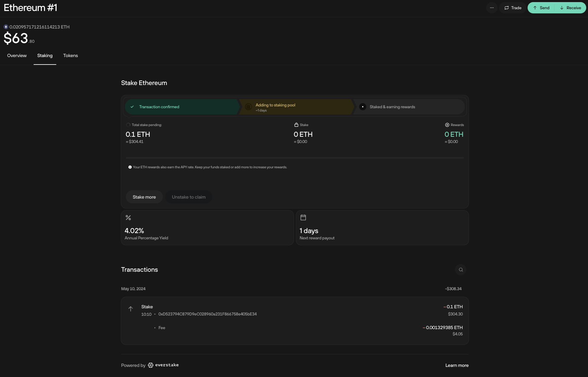The image size is (588, 377).
Task: Click the 0.1 ETH total stake pending amount
Action: [138, 134]
